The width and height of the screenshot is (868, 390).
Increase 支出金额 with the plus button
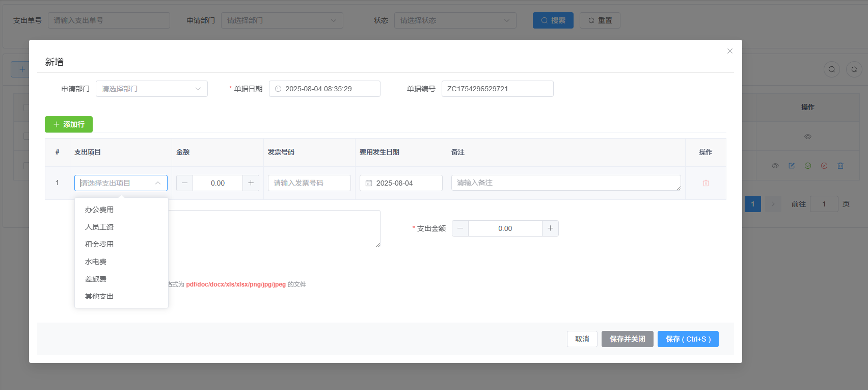550,228
